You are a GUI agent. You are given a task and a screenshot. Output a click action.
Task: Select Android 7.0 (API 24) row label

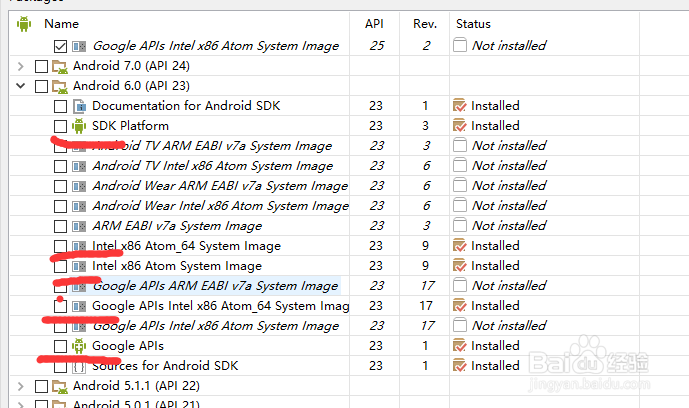tap(131, 66)
